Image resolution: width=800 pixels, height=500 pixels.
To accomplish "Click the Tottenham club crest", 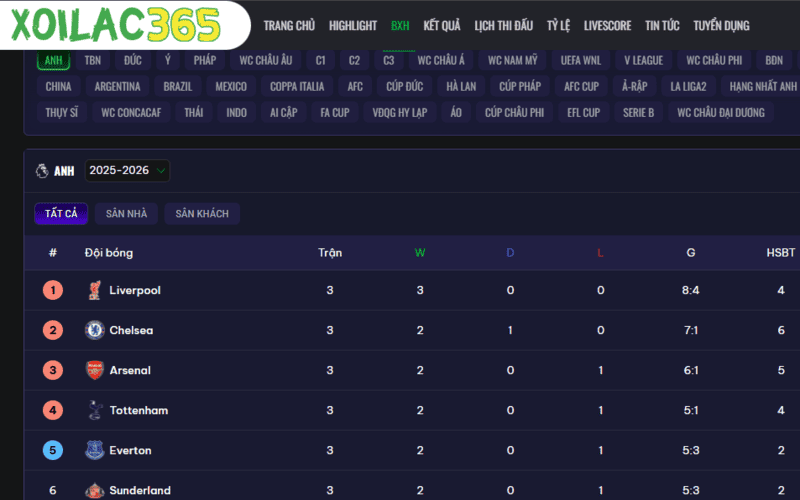I will [x=94, y=410].
